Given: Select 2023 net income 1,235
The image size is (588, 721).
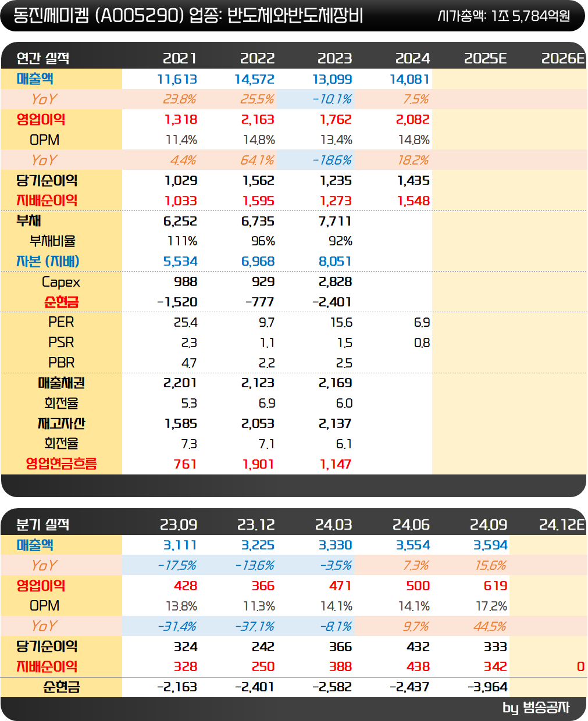Looking at the screenshot, I should point(336,180).
